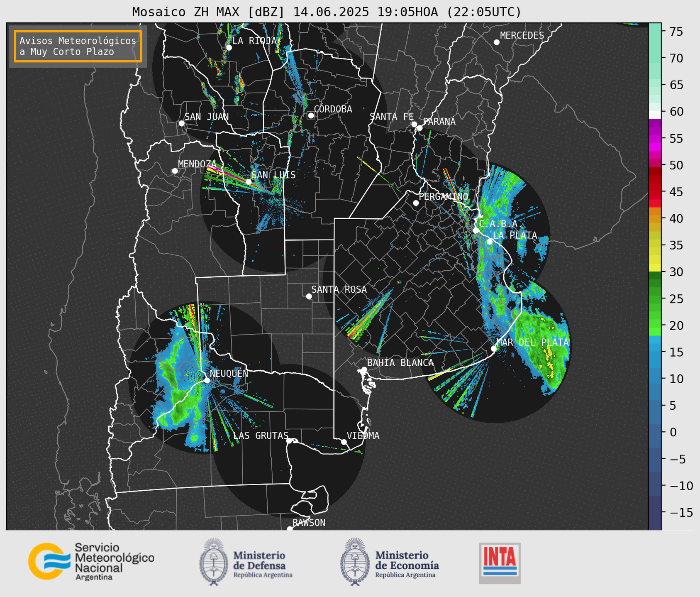The height and width of the screenshot is (597, 700).
Task: Click the MENDOZA city label
Action: tap(197, 164)
